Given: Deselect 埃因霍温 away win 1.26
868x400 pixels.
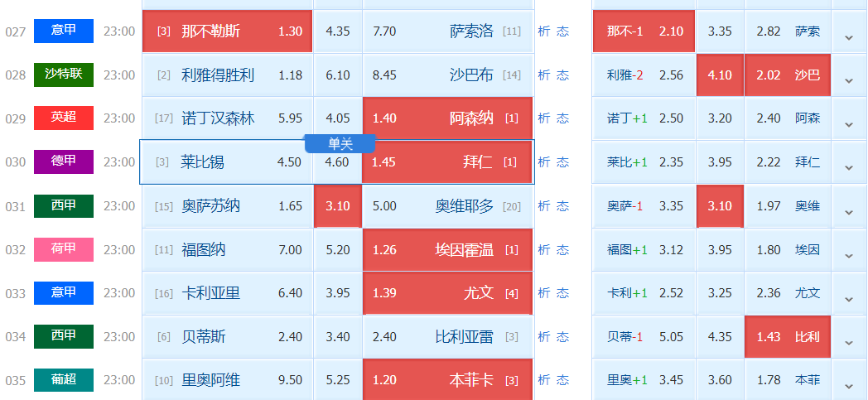Looking at the screenshot, I should coord(448,249).
